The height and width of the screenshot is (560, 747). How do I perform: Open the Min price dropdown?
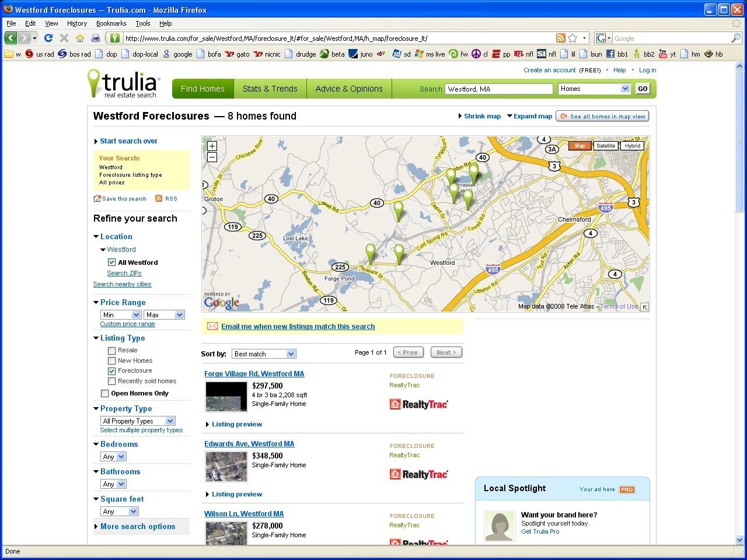click(121, 315)
